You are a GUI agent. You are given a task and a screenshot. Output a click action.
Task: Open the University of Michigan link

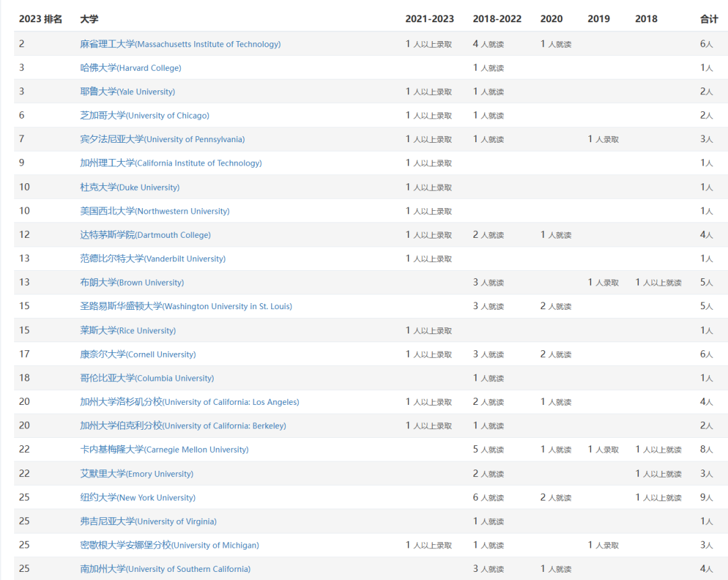click(x=169, y=545)
